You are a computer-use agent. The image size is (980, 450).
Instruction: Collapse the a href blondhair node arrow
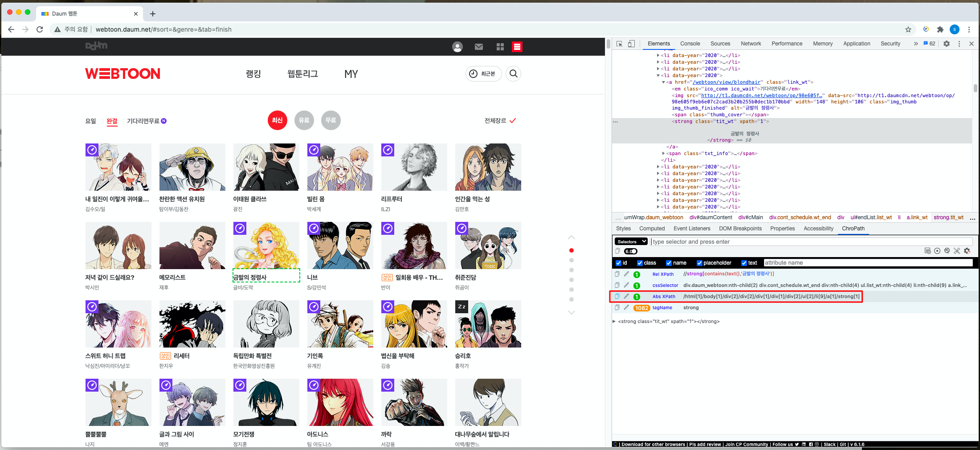(x=663, y=82)
